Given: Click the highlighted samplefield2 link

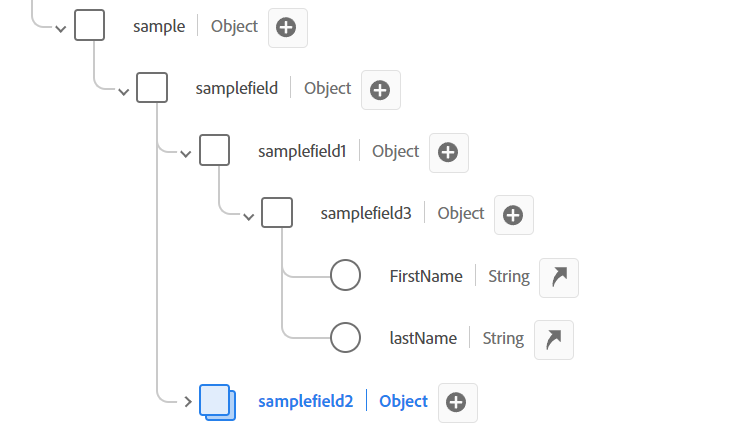Looking at the screenshot, I should pos(306,402).
